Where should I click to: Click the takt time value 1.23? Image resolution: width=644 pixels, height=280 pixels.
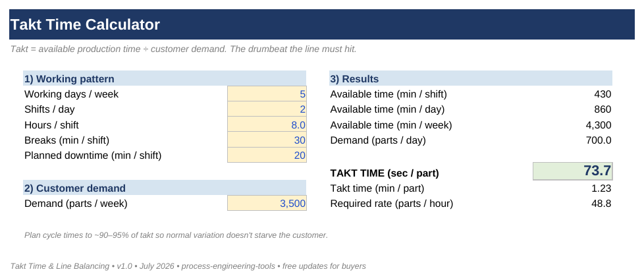click(x=602, y=188)
